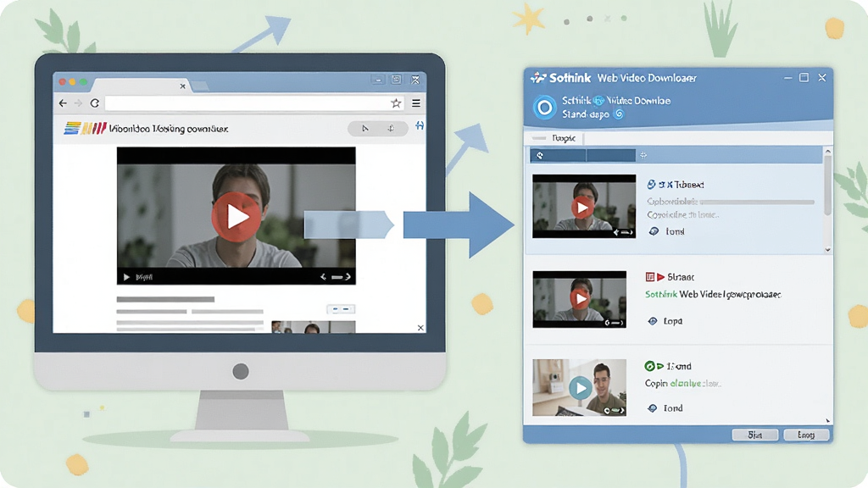868x488 pixels.
Task: Click the red square icon before 'Strtaac'
Action: click(x=650, y=277)
